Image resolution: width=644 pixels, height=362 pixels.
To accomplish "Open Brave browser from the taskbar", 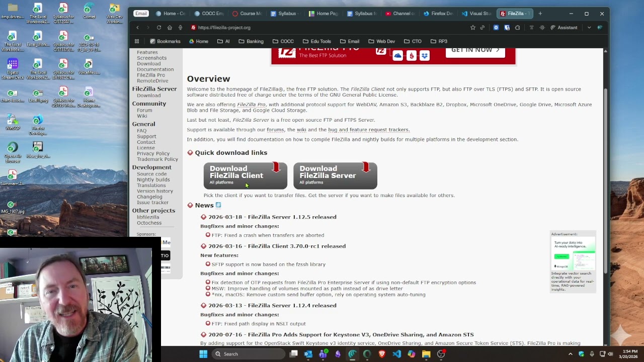I will pos(382,354).
